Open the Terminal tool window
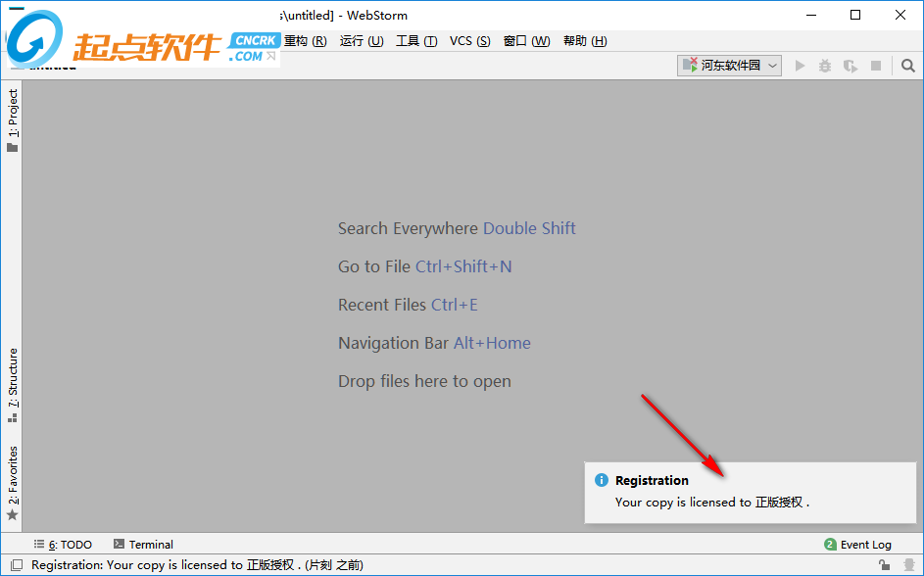 click(143, 545)
